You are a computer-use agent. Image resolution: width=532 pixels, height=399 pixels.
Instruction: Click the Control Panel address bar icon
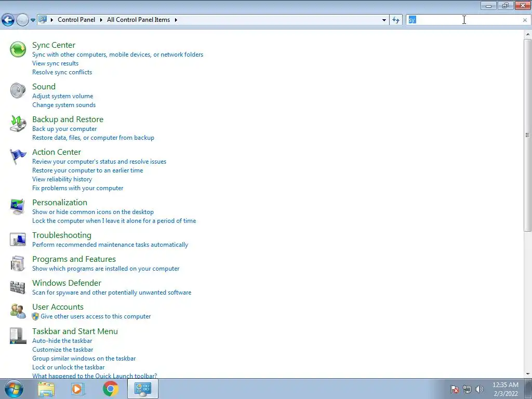pyautogui.click(x=43, y=20)
